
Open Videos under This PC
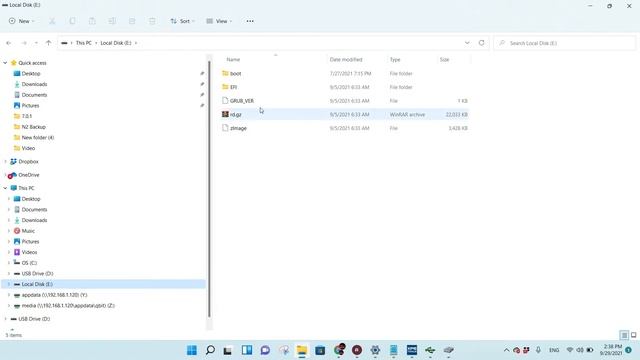[29, 252]
